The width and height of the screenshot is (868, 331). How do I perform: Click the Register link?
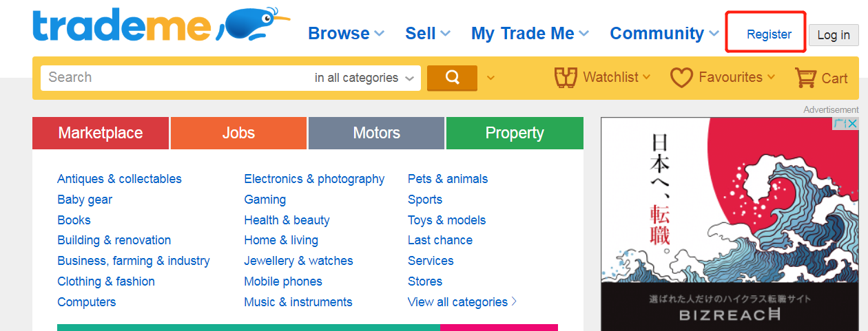pos(769,34)
